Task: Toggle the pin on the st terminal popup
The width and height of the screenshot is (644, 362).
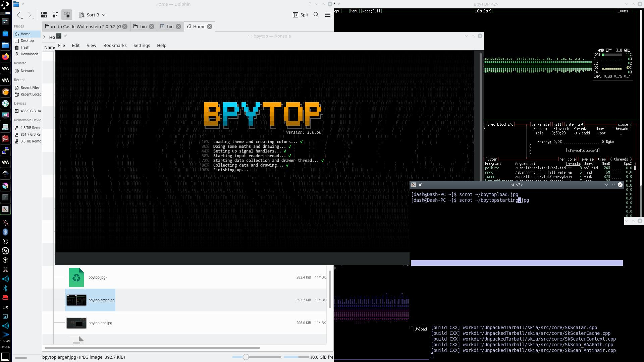Action: point(420,185)
